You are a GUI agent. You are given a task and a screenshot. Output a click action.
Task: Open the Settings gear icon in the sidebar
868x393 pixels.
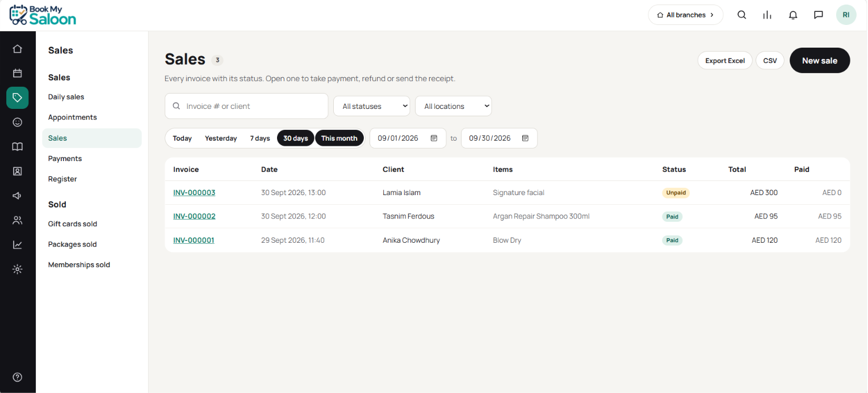pos(18,269)
